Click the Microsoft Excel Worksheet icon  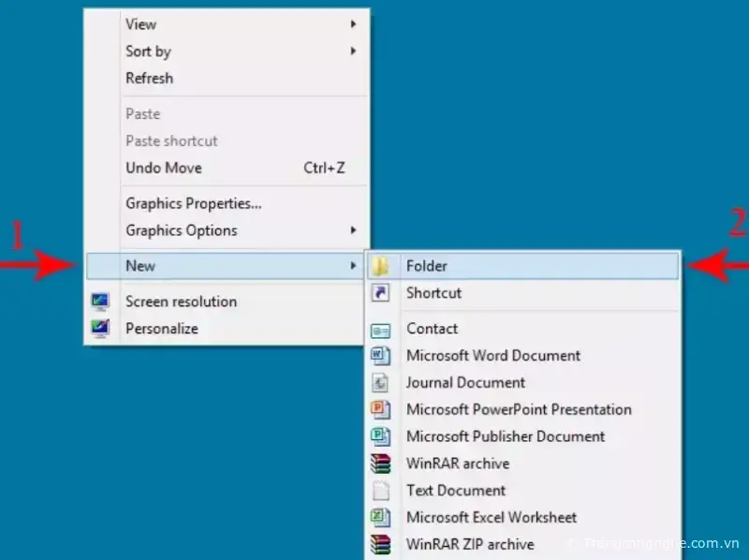380,517
